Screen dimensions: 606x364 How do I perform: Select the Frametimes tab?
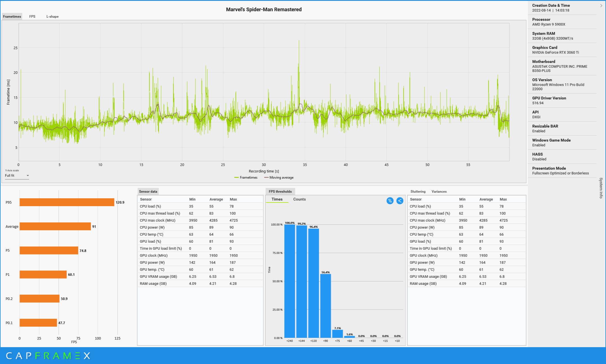point(12,17)
